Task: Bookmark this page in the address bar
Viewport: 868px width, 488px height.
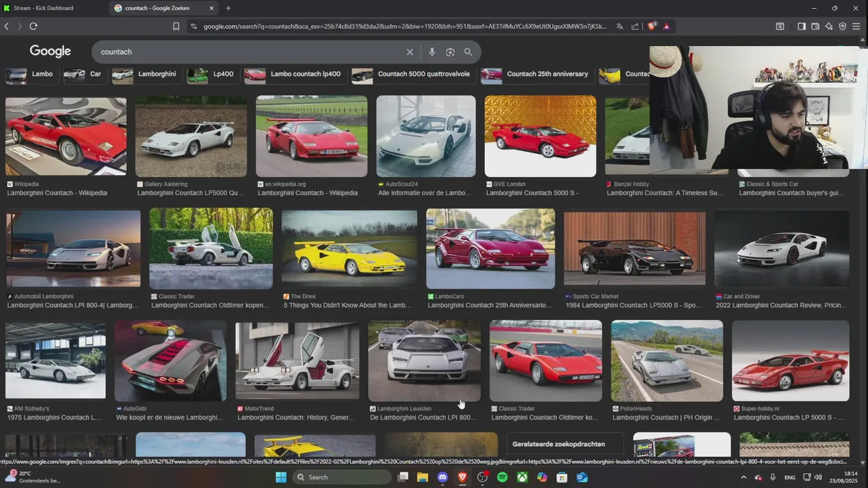Action: [x=176, y=26]
